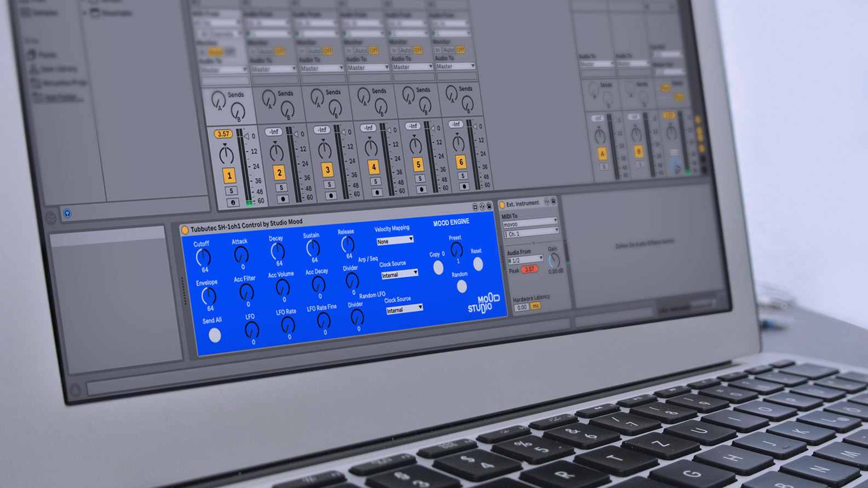Toggle track 3 activator button
The width and height of the screenshot is (868, 488).
tap(327, 169)
